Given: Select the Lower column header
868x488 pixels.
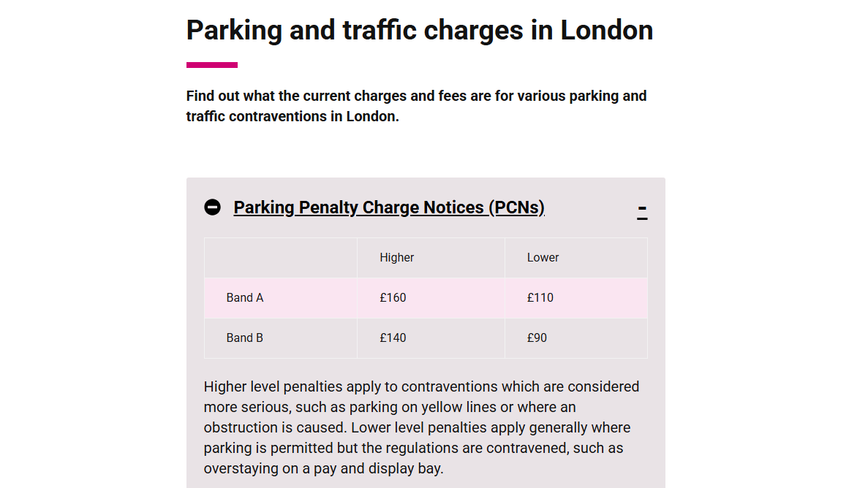Looking at the screenshot, I should [x=543, y=257].
